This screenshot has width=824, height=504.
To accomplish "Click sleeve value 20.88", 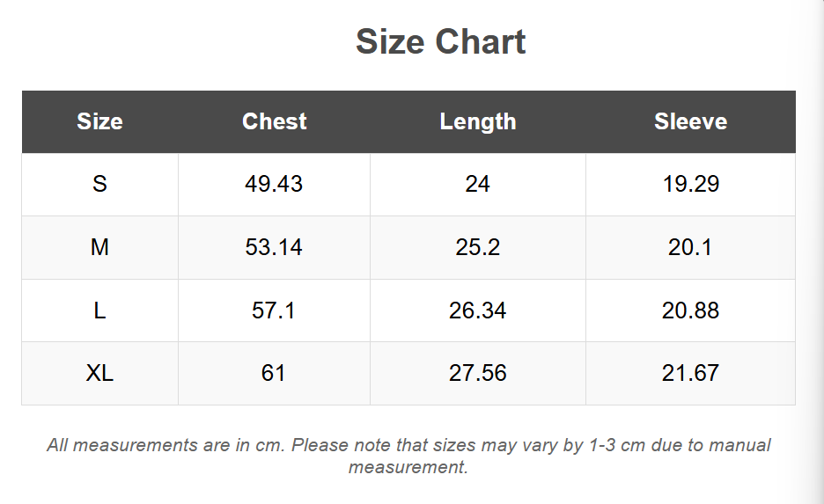I will click(x=690, y=310).
